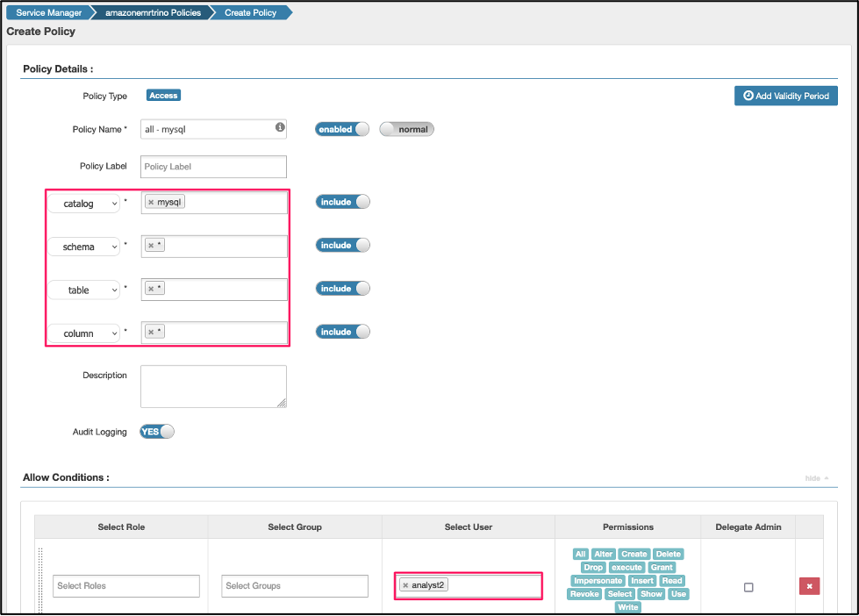The width and height of the screenshot is (859, 616).
Task: Click Add Validity Period button
Action: [785, 96]
